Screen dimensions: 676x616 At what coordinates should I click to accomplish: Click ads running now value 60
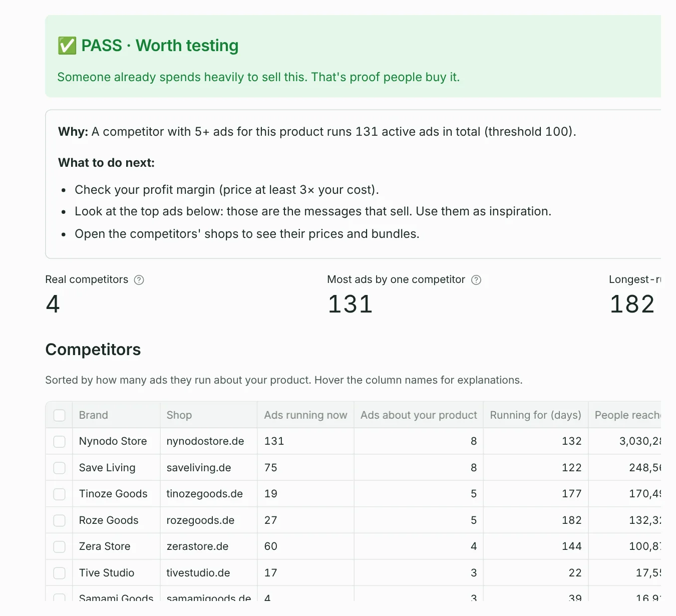pyautogui.click(x=271, y=546)
